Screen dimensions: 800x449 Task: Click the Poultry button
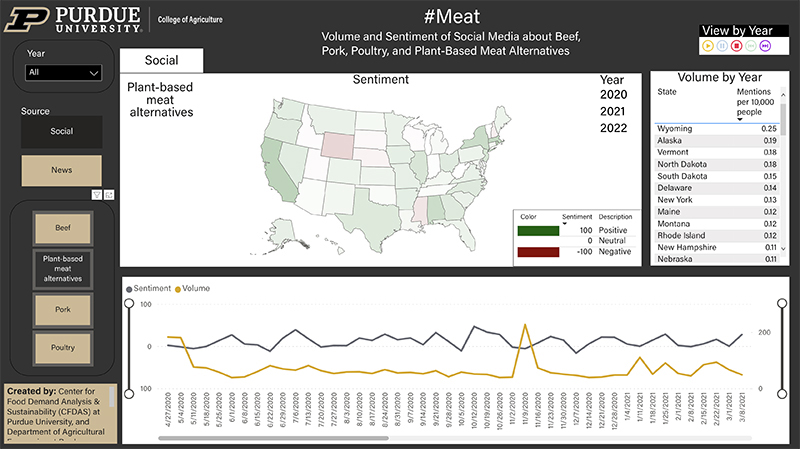tap(62, 347)
